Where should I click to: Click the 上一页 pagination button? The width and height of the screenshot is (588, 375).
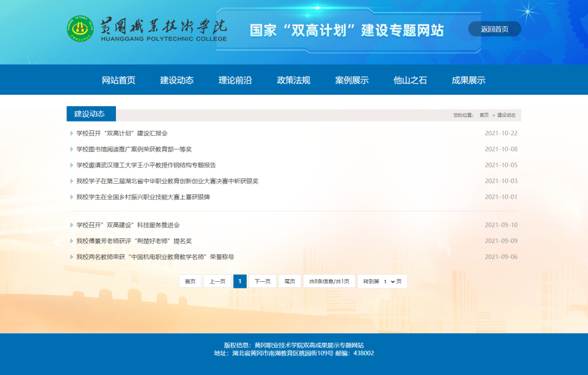click(x=217, y=281)
